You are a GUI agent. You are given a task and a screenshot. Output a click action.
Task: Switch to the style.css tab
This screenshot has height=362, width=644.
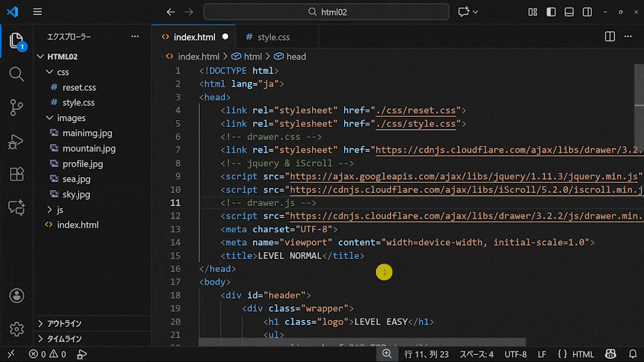274,37
